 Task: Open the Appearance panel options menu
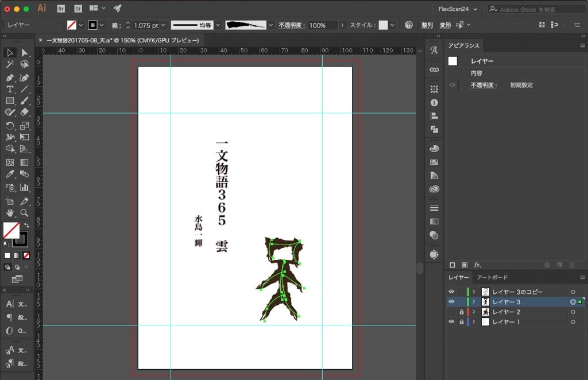582,45
